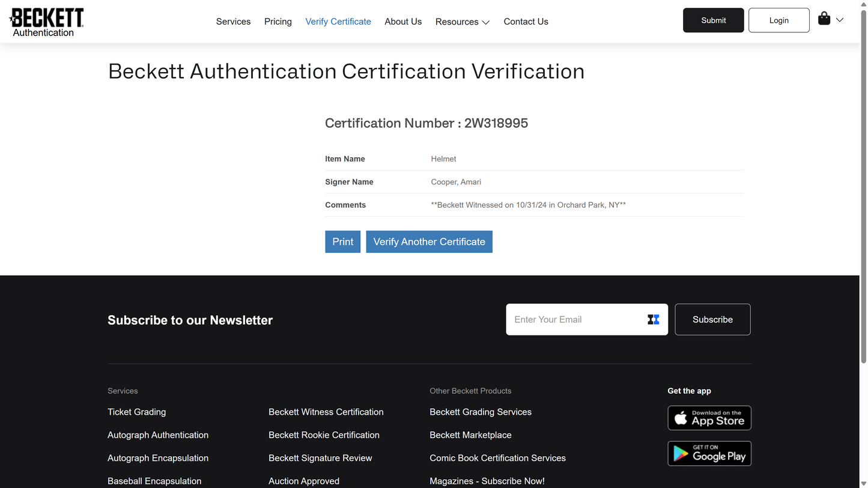
Task: Expand the cart dropdown chevron
Action: pos(840,20)
